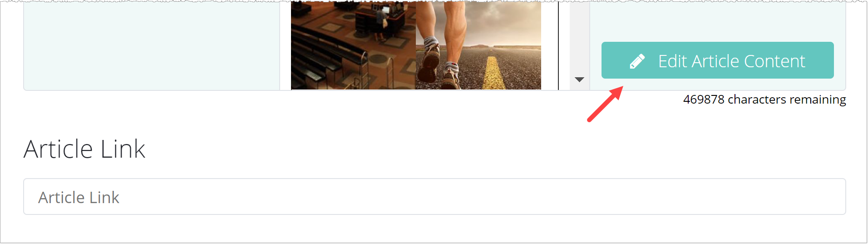Click the yellow road stripe in the photo
This screenshot has height=244, width=868.
point(493,73)
